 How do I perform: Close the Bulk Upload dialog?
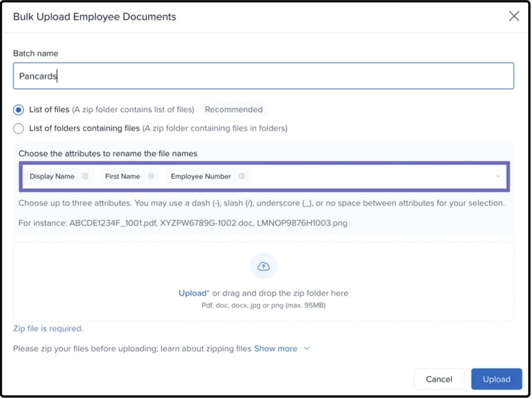[514, 16]
